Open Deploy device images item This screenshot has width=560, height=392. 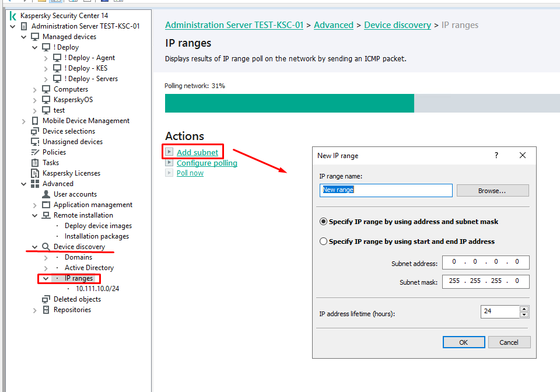pos(98,226)
